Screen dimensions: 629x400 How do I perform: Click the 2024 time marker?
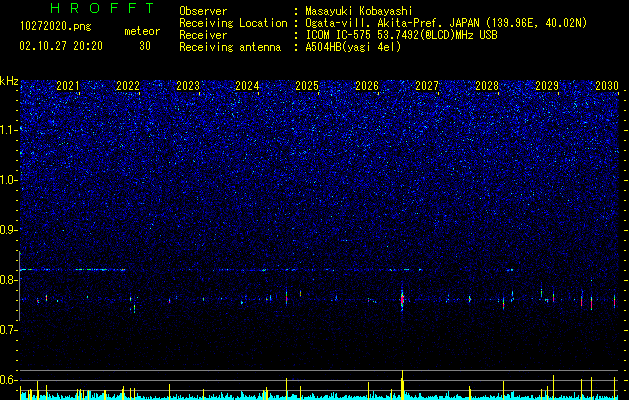247,86
